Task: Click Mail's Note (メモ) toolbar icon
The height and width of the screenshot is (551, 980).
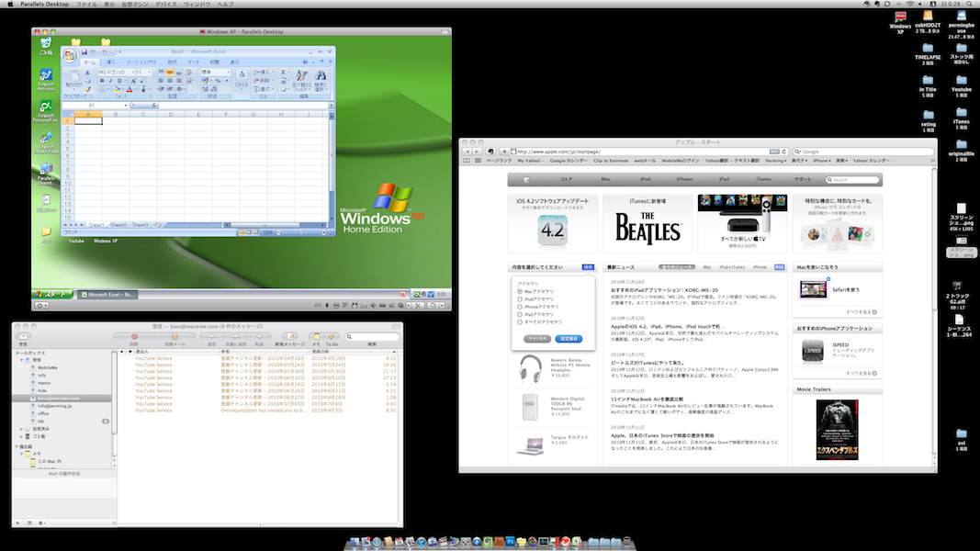Action: [x=317, y=336]
